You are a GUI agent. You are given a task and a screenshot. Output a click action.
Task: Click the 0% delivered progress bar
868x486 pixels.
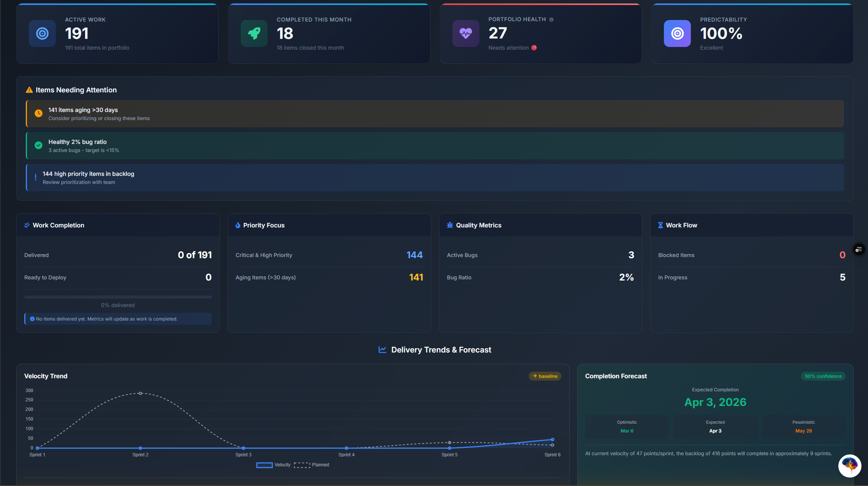[x=118, y=297]
